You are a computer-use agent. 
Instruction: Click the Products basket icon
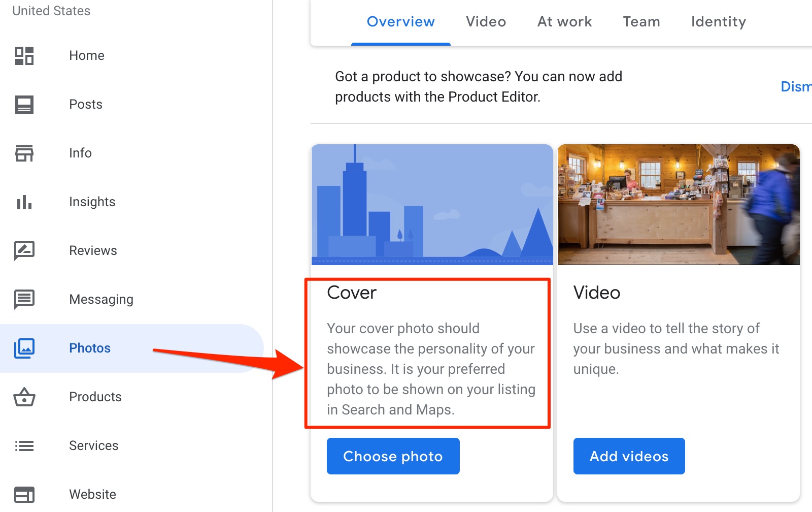click(24, 397)
